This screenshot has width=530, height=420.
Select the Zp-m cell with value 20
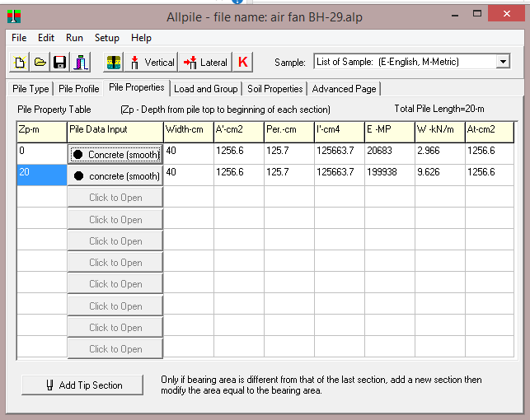42,175
